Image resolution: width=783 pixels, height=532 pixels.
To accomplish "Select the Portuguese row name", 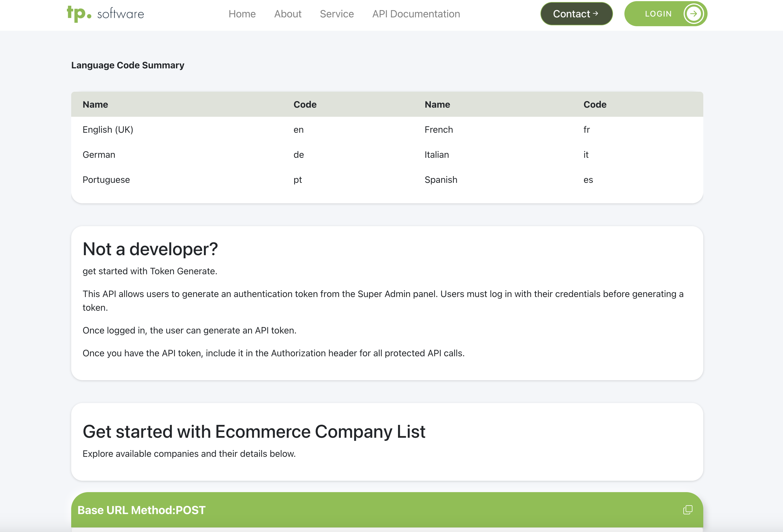I will point(106,180).
